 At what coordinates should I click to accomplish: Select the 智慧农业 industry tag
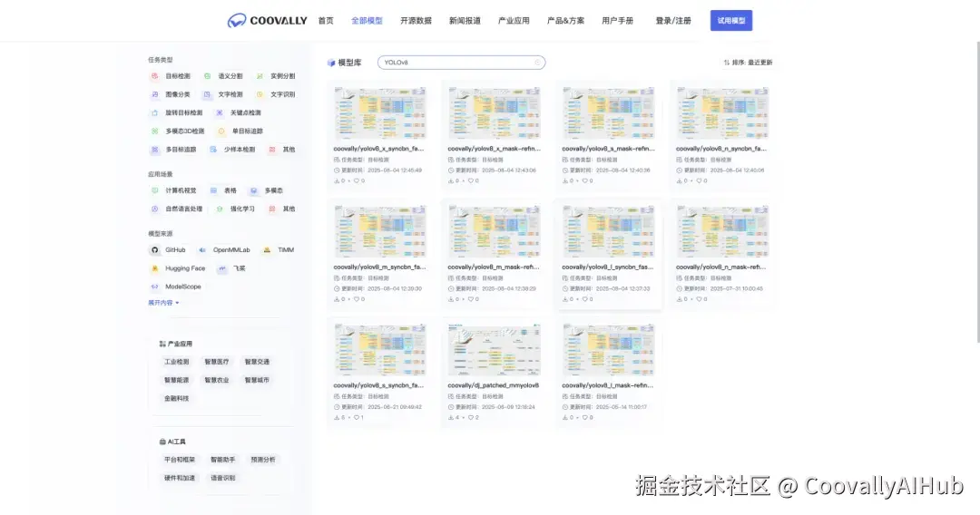pyautogui.click(x=217, y=380)
